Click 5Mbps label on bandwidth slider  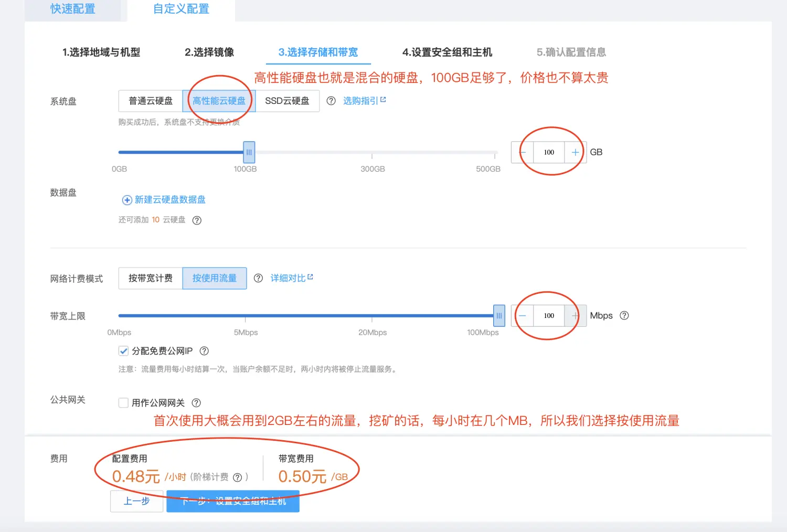click(x=246, y=333)
